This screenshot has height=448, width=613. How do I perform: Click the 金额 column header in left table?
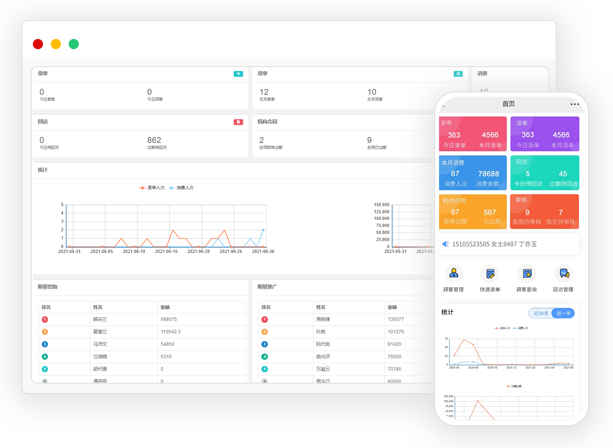(166, 307)
